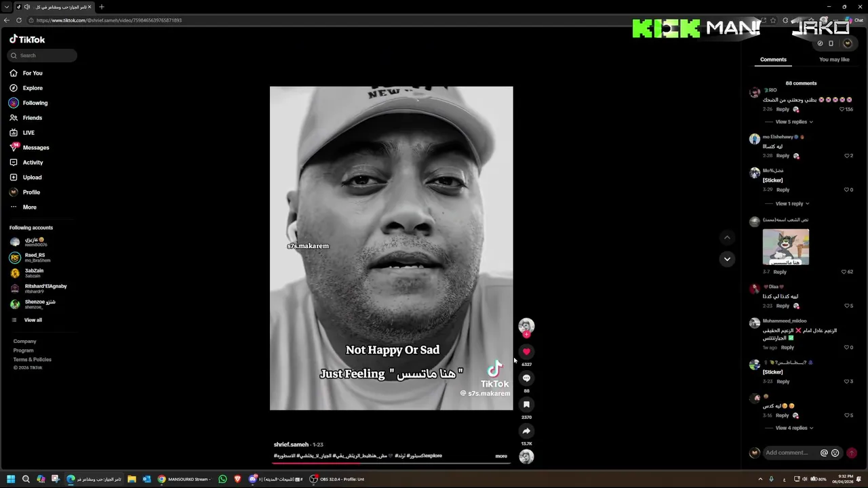Reply to RIO's comment
The width and height of the screenshot is (868, 488).
pos(783,109)
